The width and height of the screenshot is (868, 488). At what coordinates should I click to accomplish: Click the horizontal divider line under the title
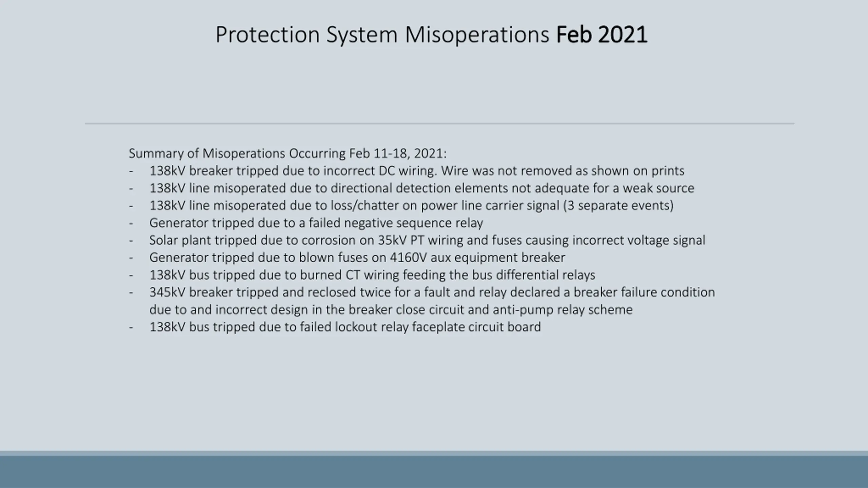(x=439, y=123)
